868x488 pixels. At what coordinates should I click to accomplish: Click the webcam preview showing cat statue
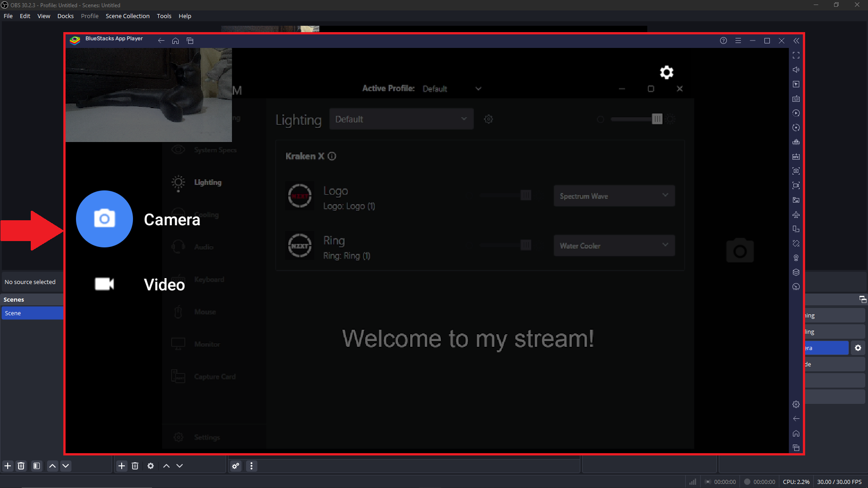(149, 95)
